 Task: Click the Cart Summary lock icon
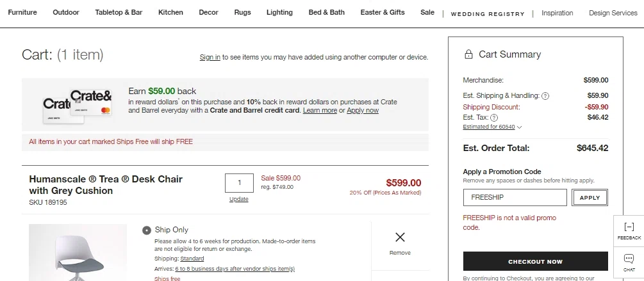pyautogui.click(x=468, y=54)
